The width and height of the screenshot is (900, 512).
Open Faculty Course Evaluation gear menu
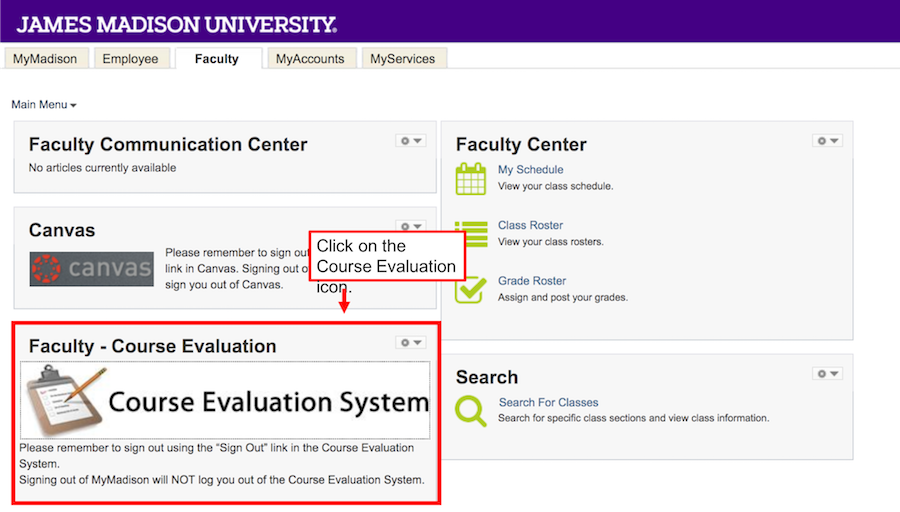[x=411, y=342]
